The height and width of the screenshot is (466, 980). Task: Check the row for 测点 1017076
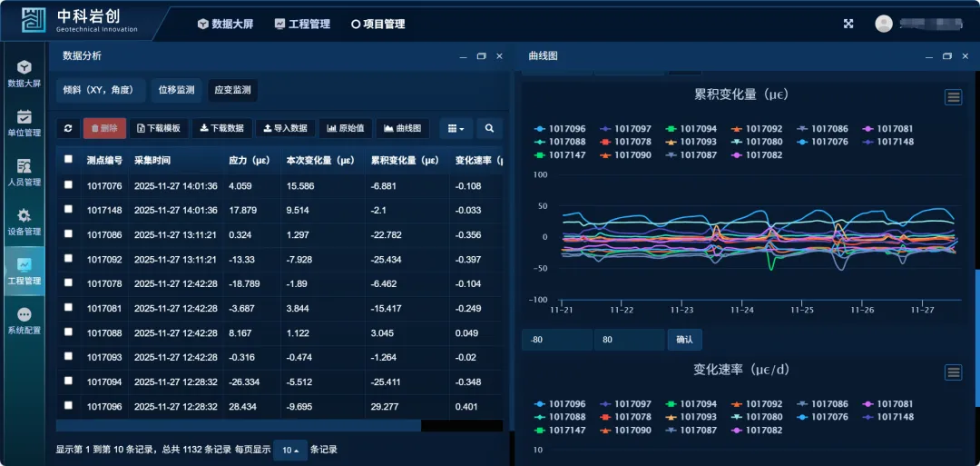pyautogui.click(x=69, y=185)
